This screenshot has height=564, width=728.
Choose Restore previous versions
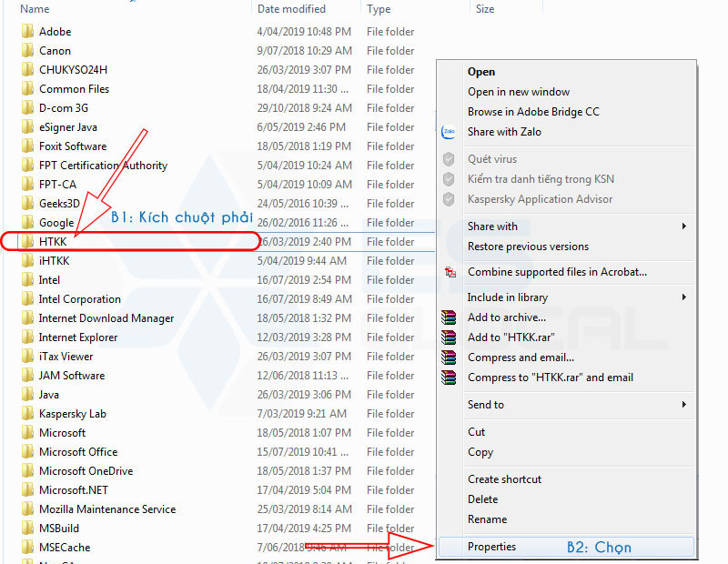pyautogui.click(x=528, y=247)
